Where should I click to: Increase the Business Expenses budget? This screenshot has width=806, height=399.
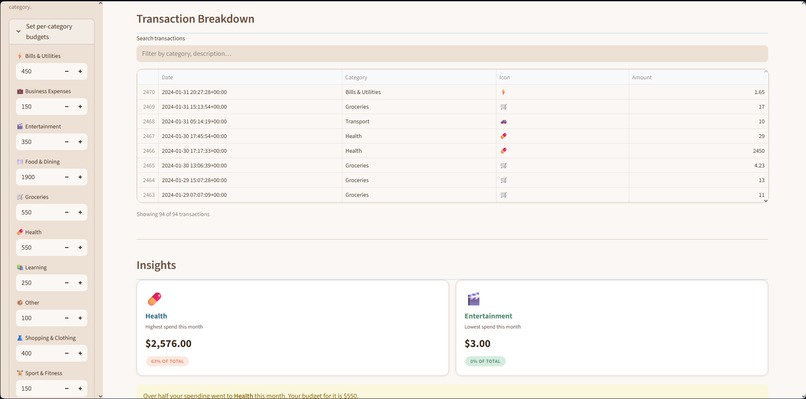pos(80,106)
